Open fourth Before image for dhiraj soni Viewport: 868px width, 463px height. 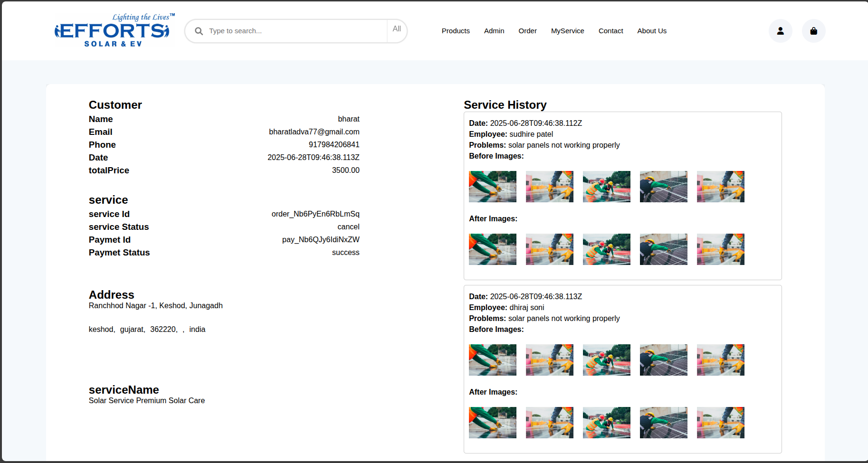coord(663,360)
